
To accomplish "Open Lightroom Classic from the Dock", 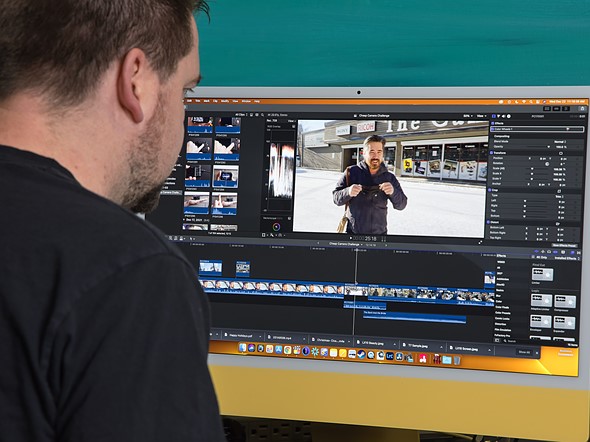I will pos(389,355).
